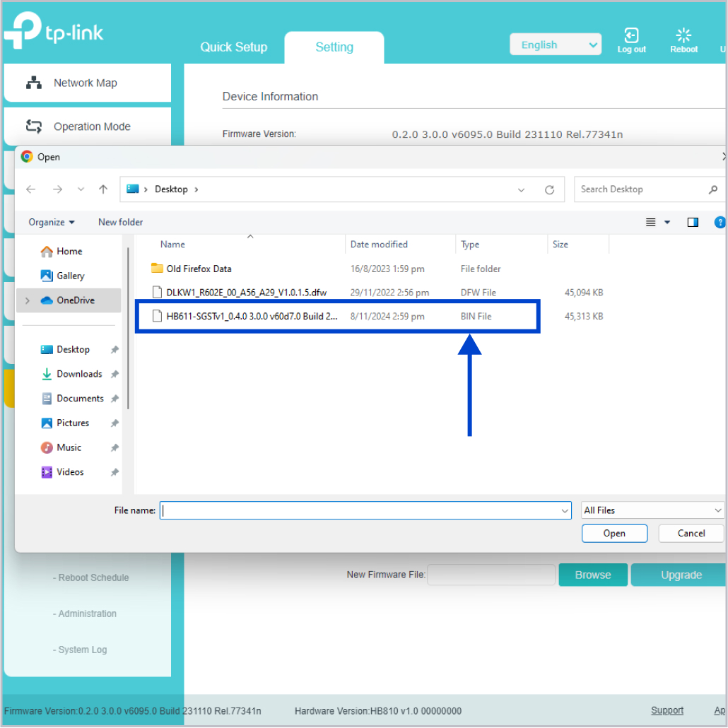Open Network Map in sidebar
Screen dimensions: 728x728
pos(87,83)
